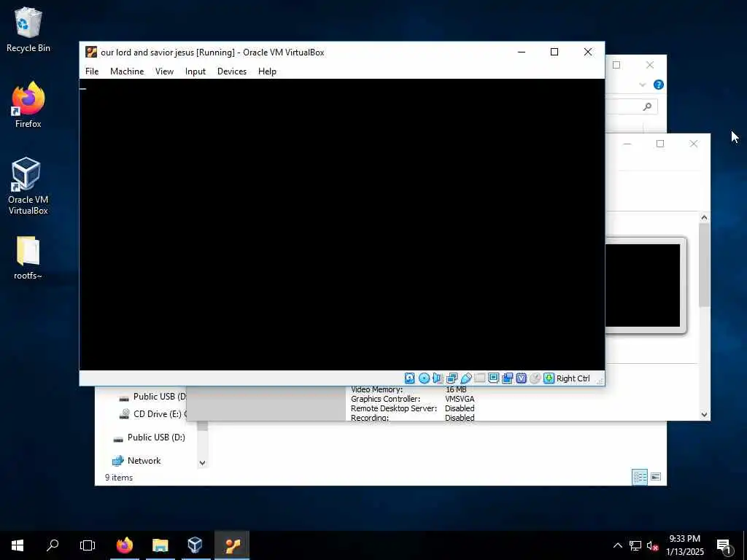Click the VirtualBox Manager scrollbar down arrow
The height and width of the screenshot is (560, 747).
704,414
